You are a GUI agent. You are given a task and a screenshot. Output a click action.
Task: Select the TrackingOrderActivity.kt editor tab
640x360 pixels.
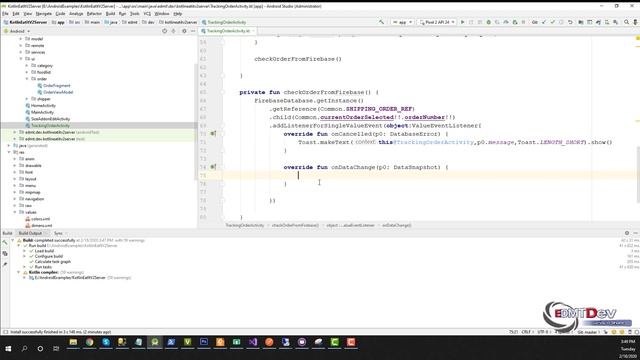coord(228,31)
